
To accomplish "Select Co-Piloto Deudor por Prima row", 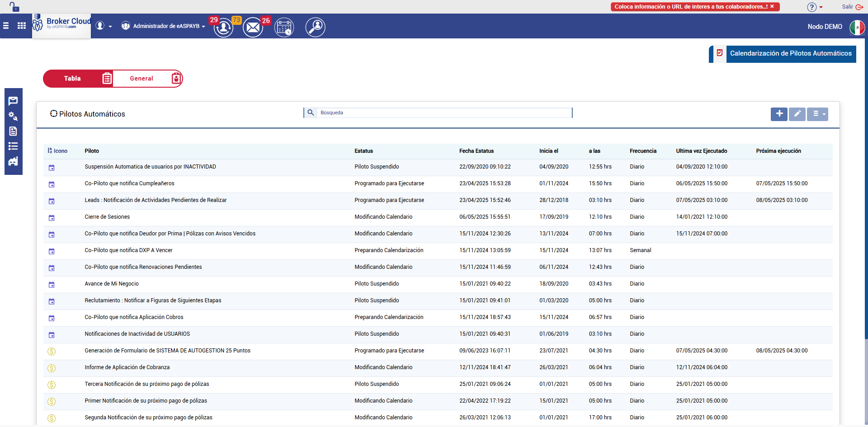I will pos(438,234).
